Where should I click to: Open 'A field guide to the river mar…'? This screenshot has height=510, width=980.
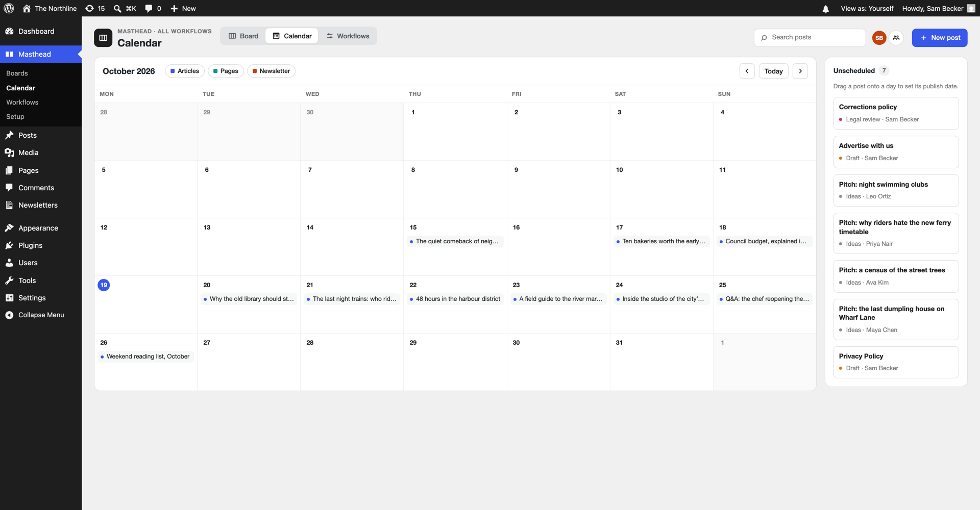pos(558,299)
